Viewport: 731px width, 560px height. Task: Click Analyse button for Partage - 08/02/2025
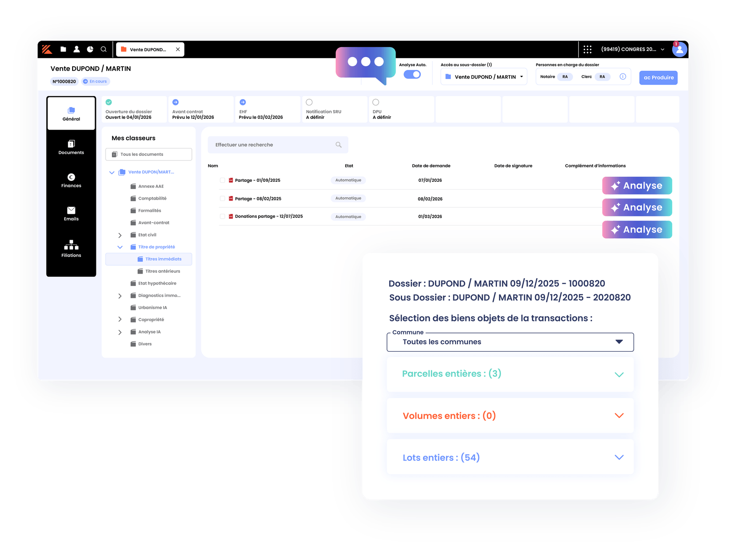tap(637, 207)
